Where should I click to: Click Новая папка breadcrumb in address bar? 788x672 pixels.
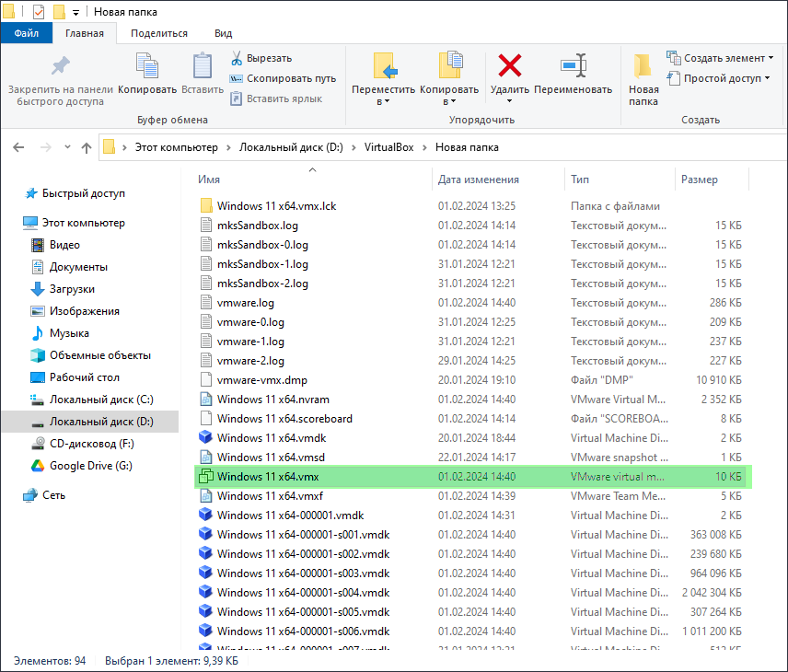click(x=467, y=147)
